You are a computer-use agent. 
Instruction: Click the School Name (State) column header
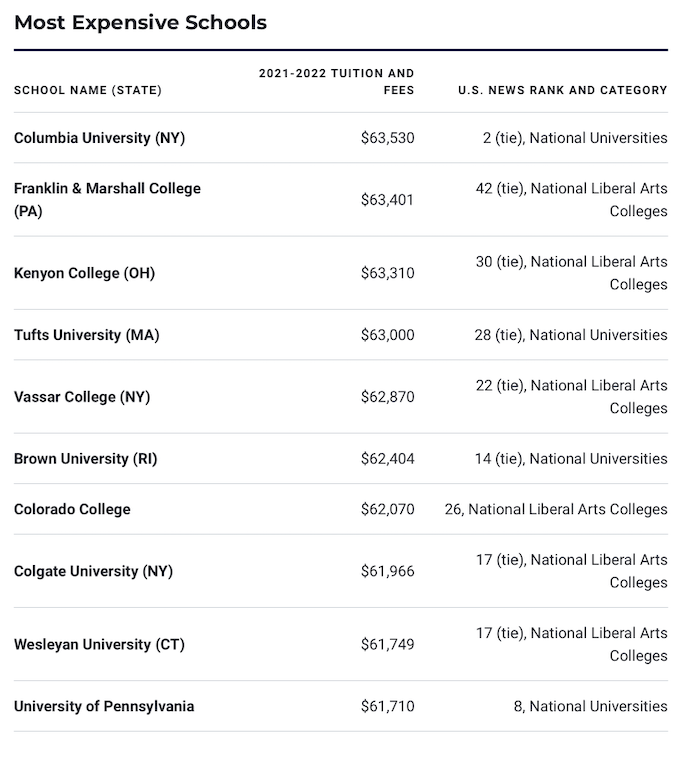pos(88,90)
